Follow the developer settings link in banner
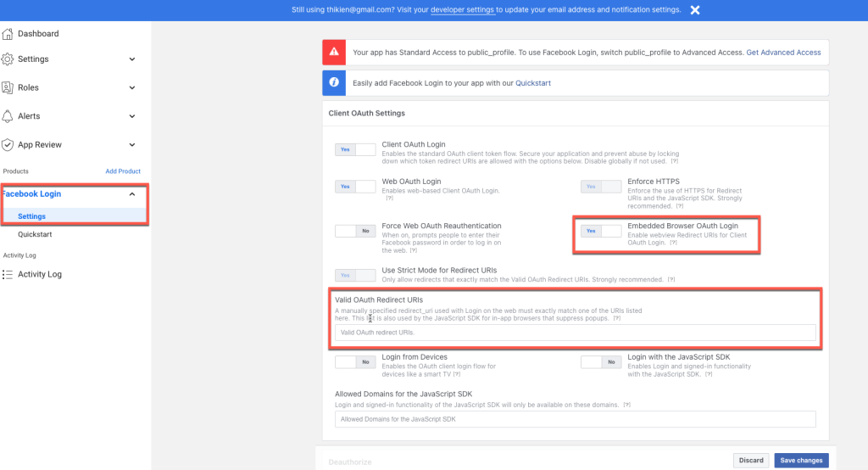The image size is (868, 470). pyautogui.click(x=462, y=10)
